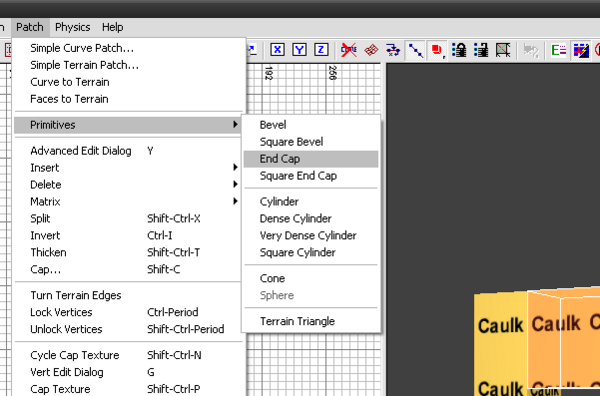The image size is (600, 396).
Task: Toggle the Y axis scale lock button
Action: (x=299, y=50)
